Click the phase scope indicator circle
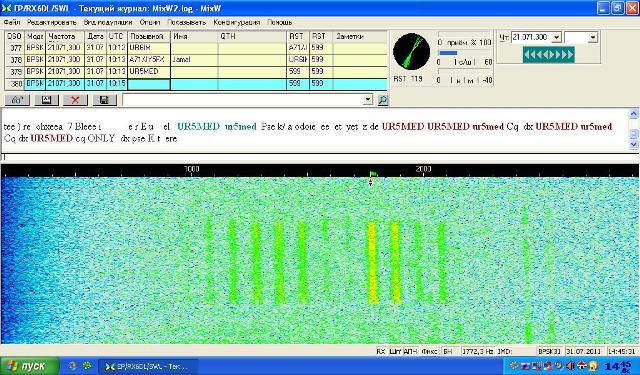Image resolution: width=640 pixels, height=375 pixels. coord(411,52)
